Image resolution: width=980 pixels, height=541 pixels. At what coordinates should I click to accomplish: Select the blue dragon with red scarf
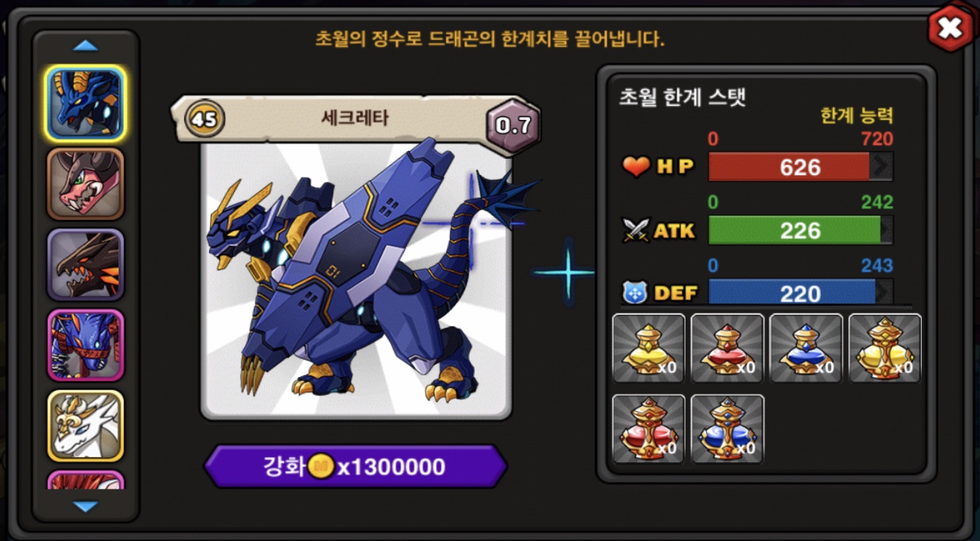coord(85,345)
